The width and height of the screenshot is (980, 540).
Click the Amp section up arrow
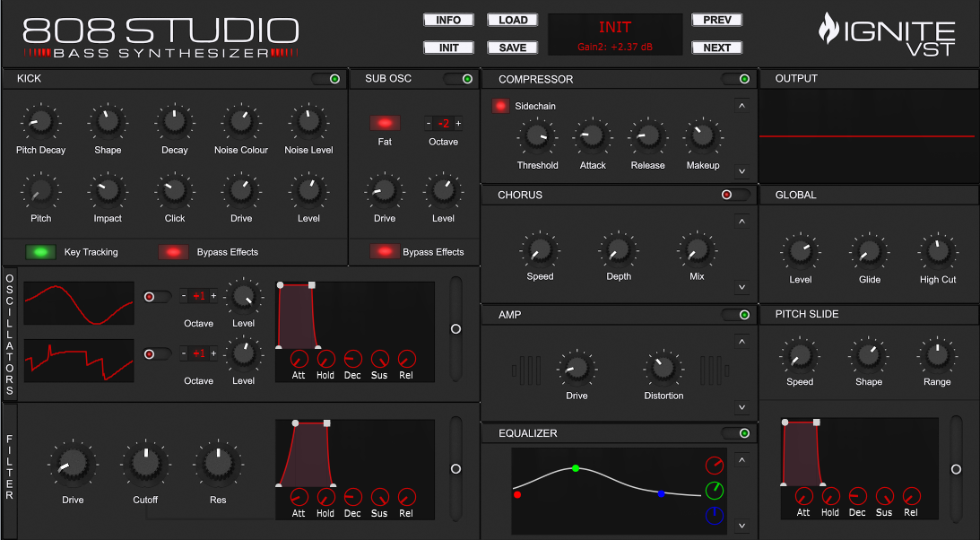[742, 342]
